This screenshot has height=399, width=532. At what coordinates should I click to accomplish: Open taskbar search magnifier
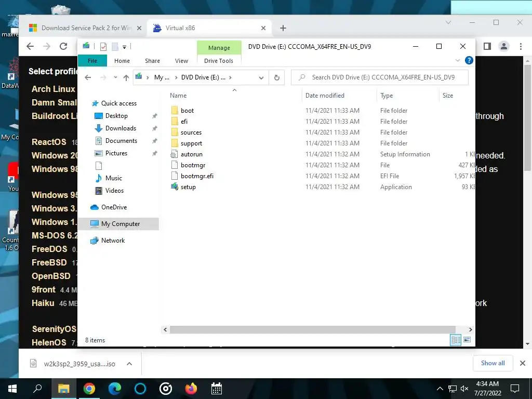pos(37,389)
